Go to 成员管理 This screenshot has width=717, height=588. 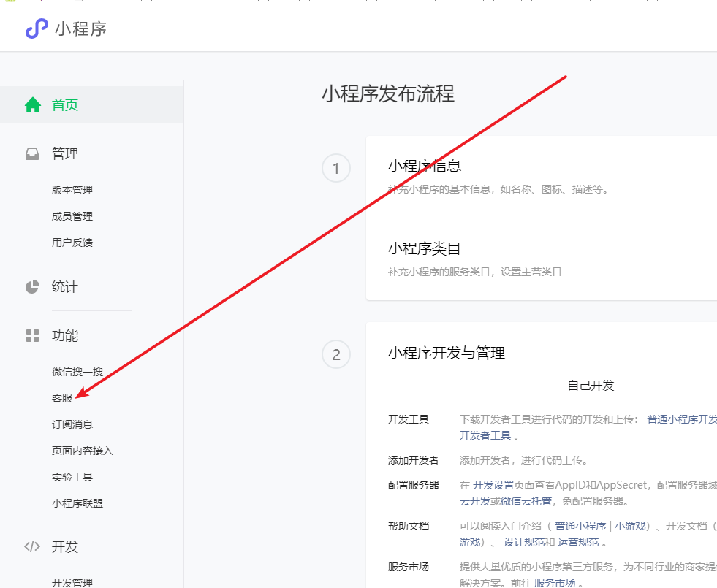(72, 216)
